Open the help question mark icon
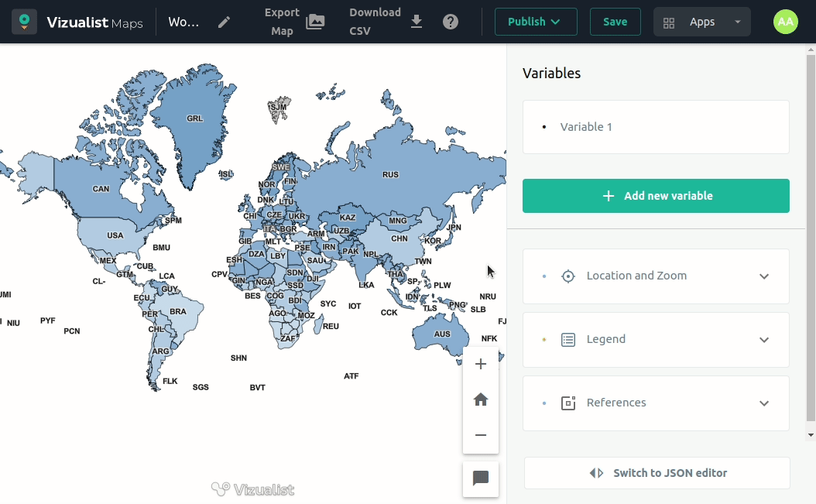The width and height of the screenshot is (816, 504). pyautogui.click(x=451, y=22)
